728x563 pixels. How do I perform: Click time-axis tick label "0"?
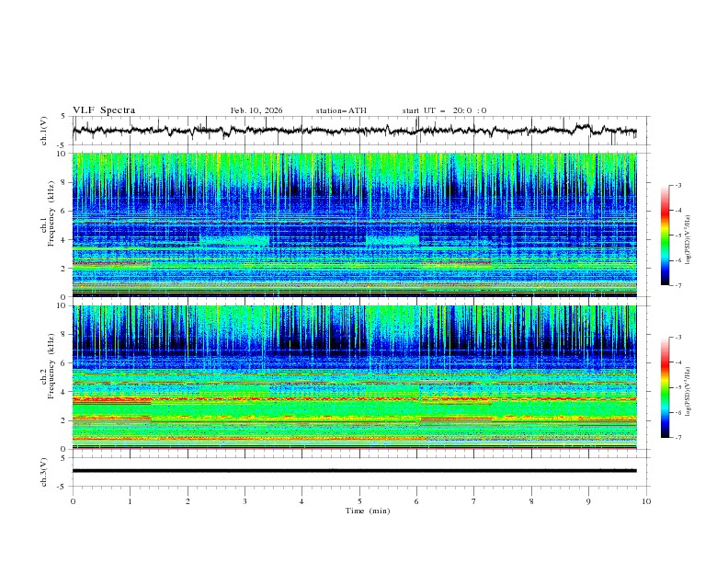click(73, 501)
